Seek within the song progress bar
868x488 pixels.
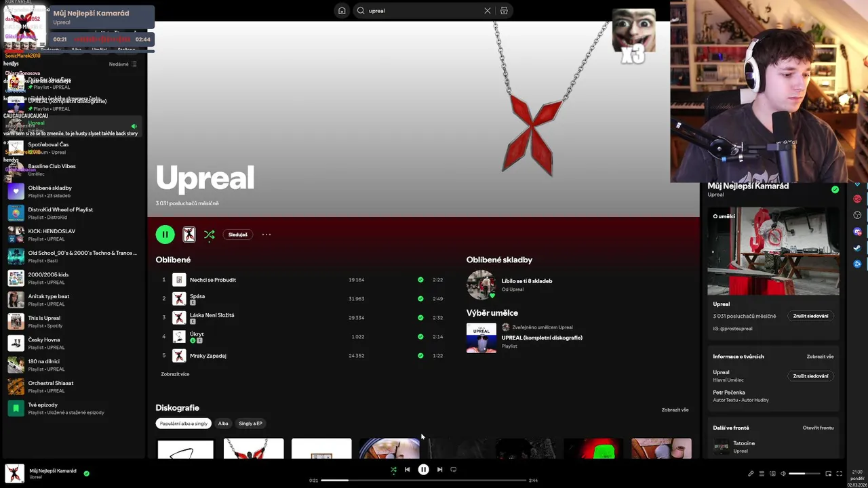pos(424,480)
